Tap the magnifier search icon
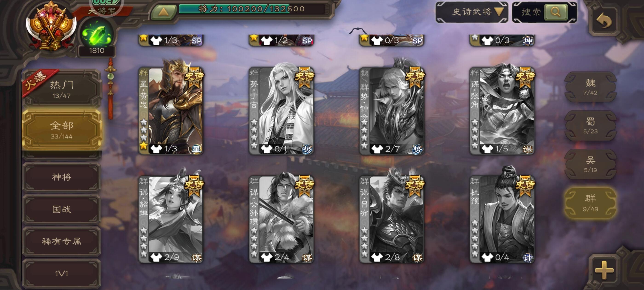This screenshot has height=290, width=644. pyautogui.click(x=555, y=12)
